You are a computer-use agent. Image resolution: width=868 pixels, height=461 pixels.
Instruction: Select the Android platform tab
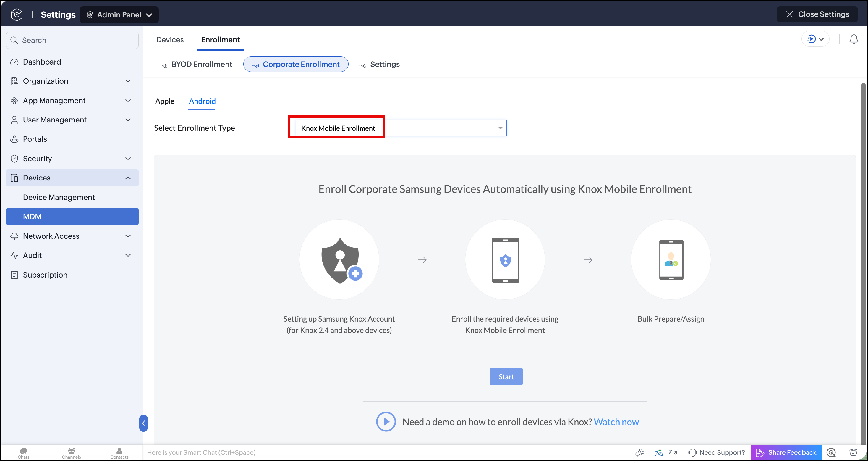pos(202,101)
